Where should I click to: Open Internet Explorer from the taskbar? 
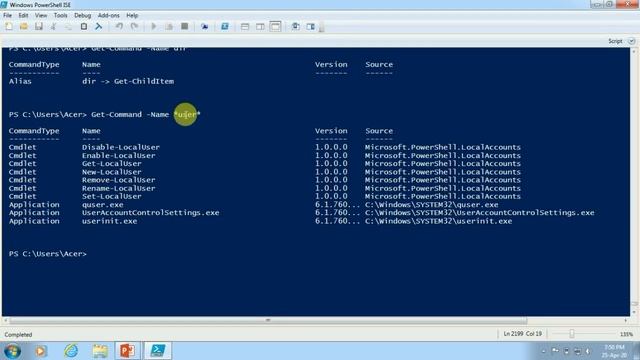[71, 351]
